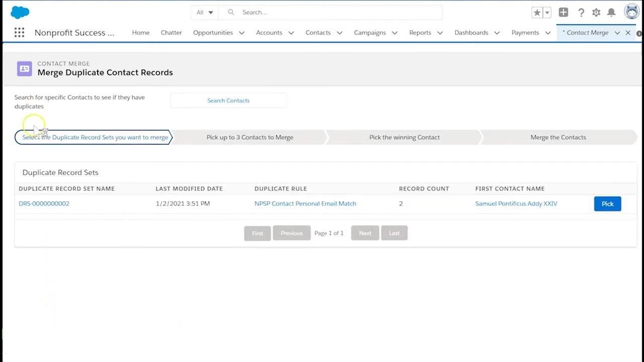644x362 pixels.
Task: Open the Setup gear icon
Action: point(596,13)
